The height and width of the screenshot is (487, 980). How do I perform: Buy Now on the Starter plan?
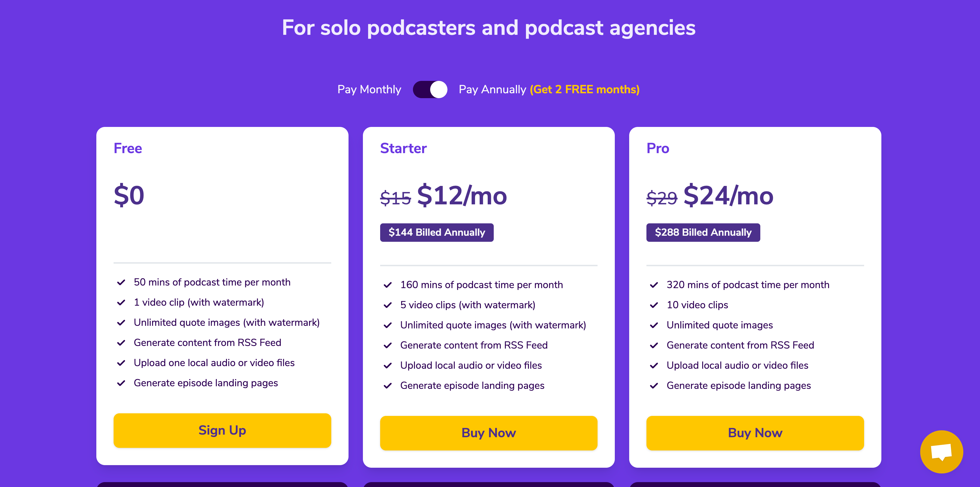(x=489, y=433)
